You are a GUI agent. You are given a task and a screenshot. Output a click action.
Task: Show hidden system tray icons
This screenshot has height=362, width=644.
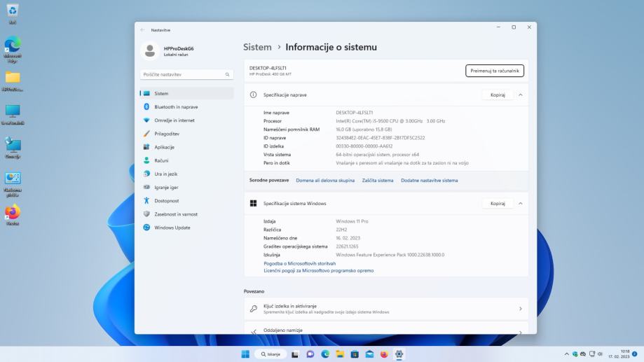point(567,354)
